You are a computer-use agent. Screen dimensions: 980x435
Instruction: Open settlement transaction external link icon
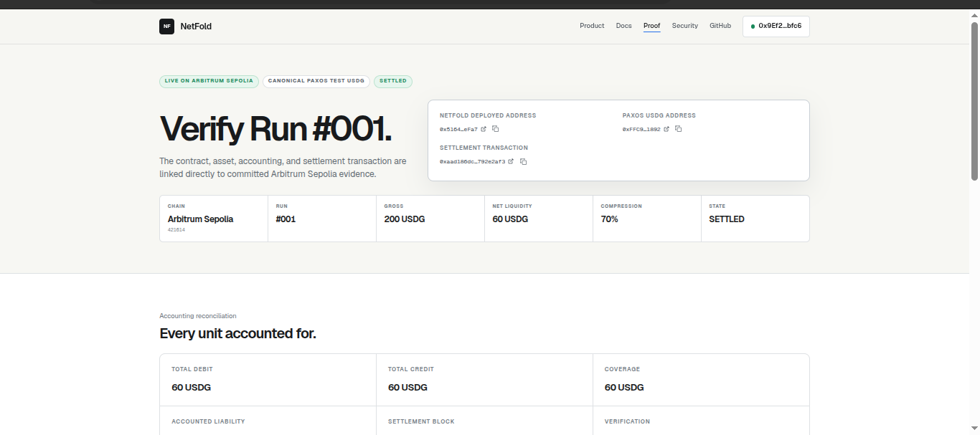[x=511, y=161]
